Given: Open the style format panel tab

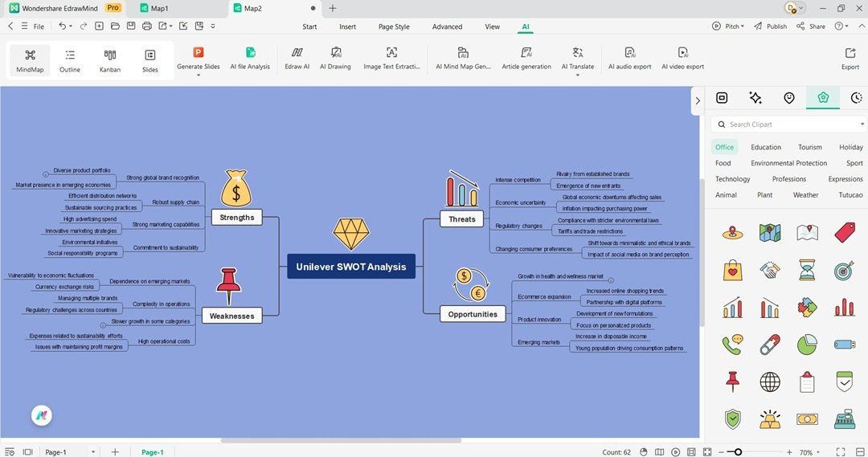Looking at the screenshot, I should coord(722,98).
